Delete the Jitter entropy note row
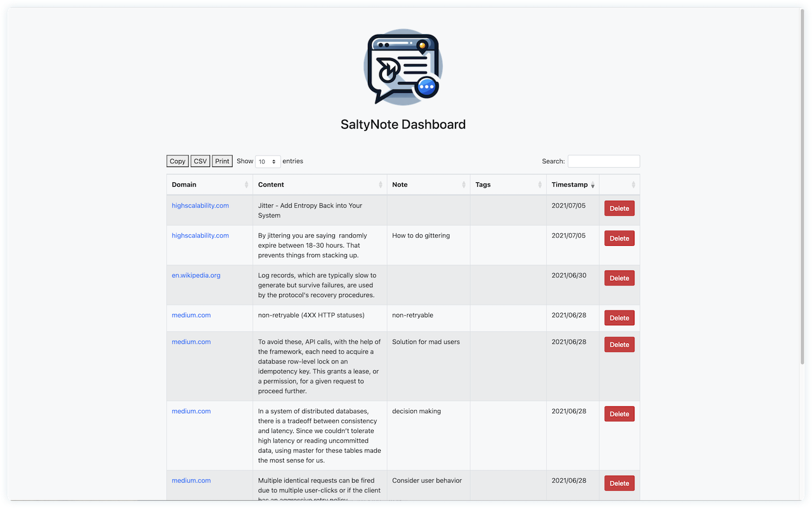 [619, 208]
